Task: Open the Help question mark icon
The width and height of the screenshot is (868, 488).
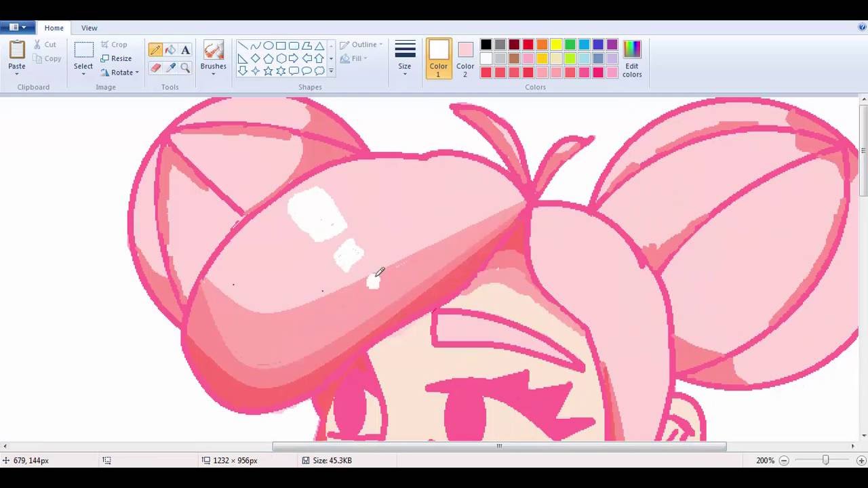Action: pyautogui.click(x=862, y=28)
